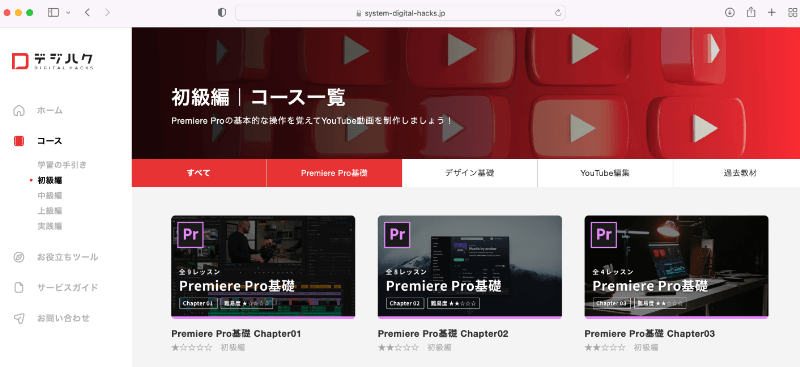The width and height of the screenshot is (800, 367).
Task: Click the compass icon for お役立ちツール
Action: [x=19, y=257]
